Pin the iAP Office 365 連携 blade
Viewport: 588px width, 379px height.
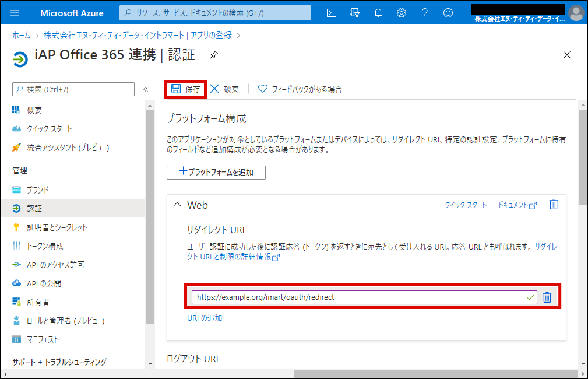(x=214, y=55)
